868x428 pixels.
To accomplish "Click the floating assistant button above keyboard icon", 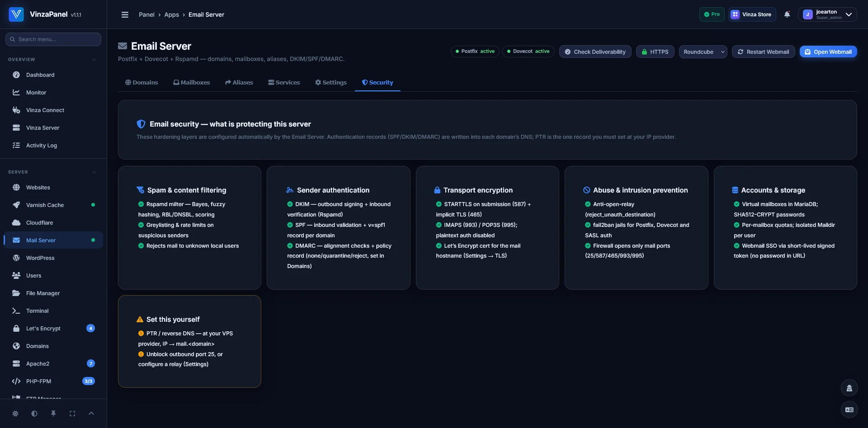I will point(849,388).
